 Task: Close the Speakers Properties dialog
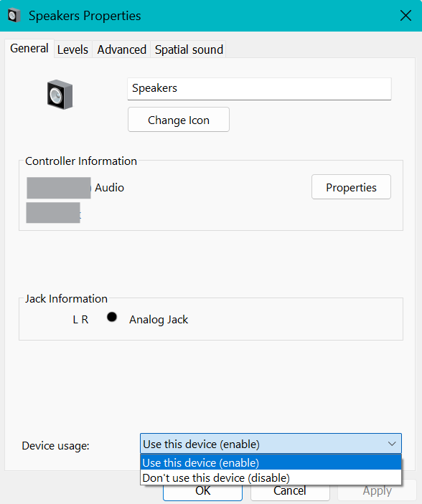405,16
